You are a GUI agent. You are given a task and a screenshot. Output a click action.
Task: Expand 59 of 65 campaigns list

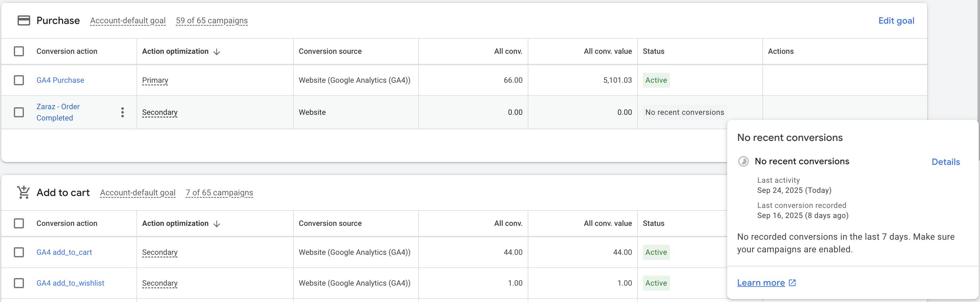[x=212, y=20]
